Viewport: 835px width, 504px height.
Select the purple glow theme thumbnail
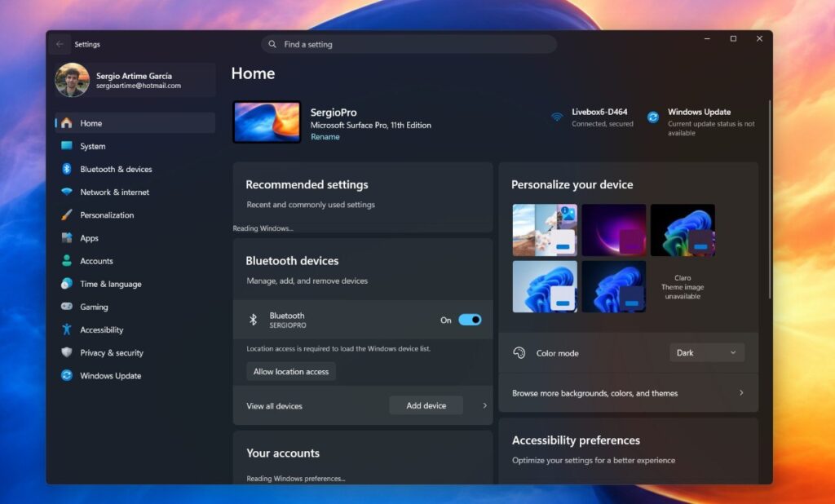[613, 230]
